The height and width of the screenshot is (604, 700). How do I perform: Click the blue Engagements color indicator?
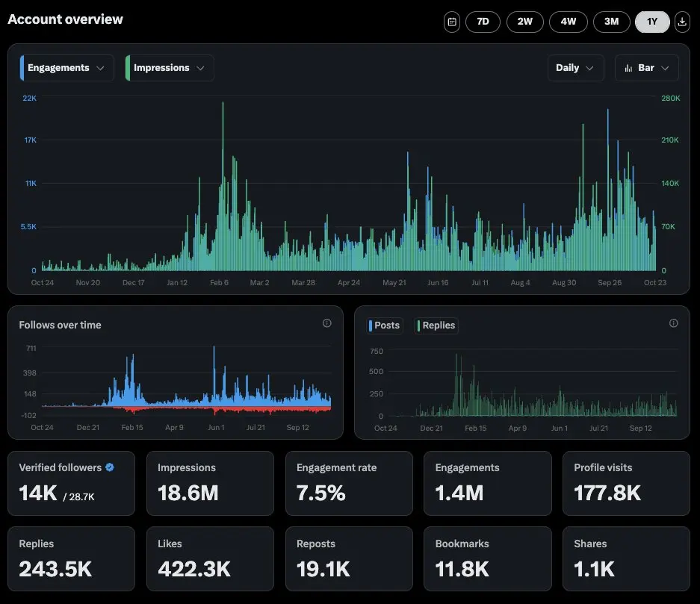pos(22,68)
